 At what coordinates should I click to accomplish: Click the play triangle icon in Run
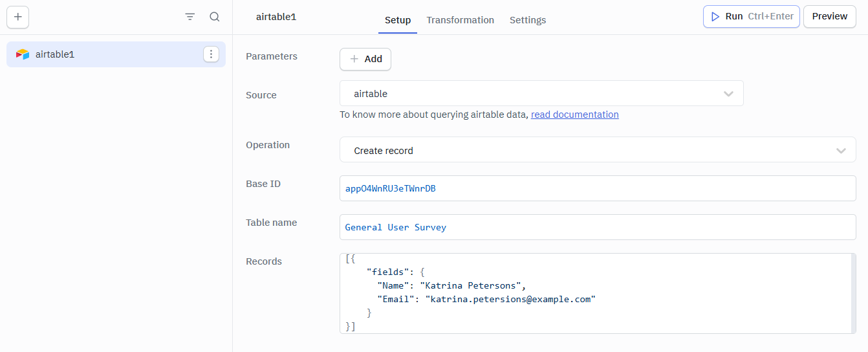[x=715, y=17]
